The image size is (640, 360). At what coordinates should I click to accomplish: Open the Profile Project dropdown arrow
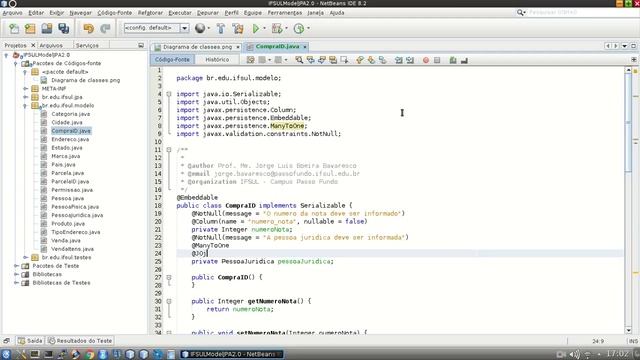pos(308,28)
